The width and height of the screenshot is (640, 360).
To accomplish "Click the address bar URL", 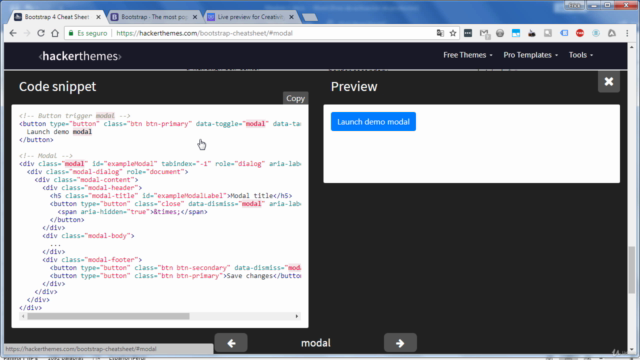I will point(204,33).
